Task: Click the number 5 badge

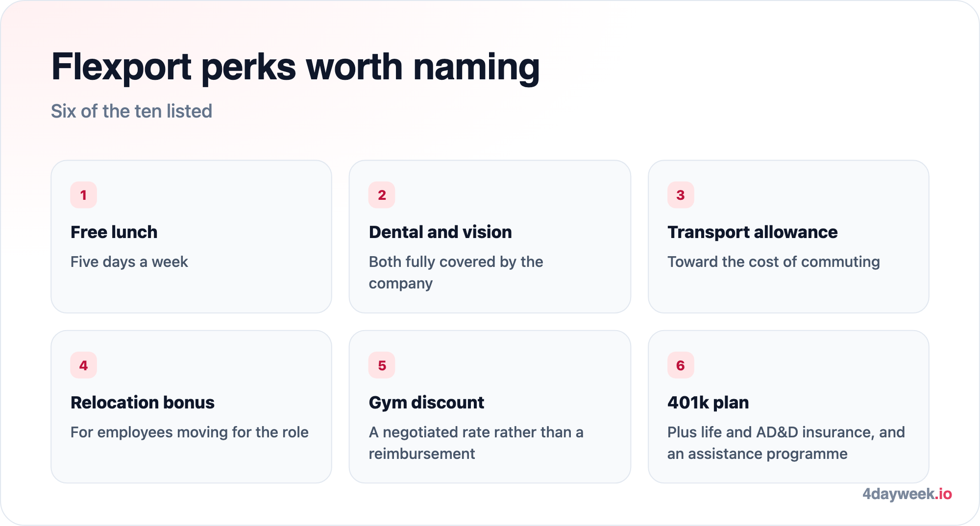Action: [x=382, y=365]
